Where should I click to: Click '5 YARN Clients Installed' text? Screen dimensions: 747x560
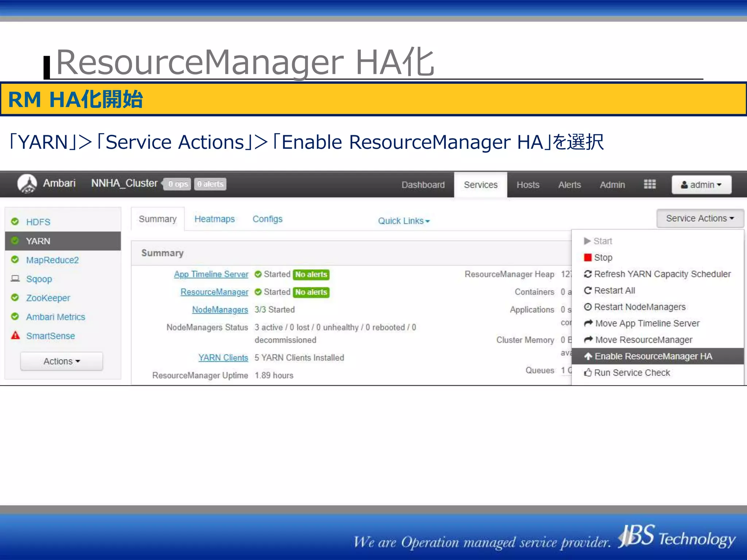pos(299,358)
